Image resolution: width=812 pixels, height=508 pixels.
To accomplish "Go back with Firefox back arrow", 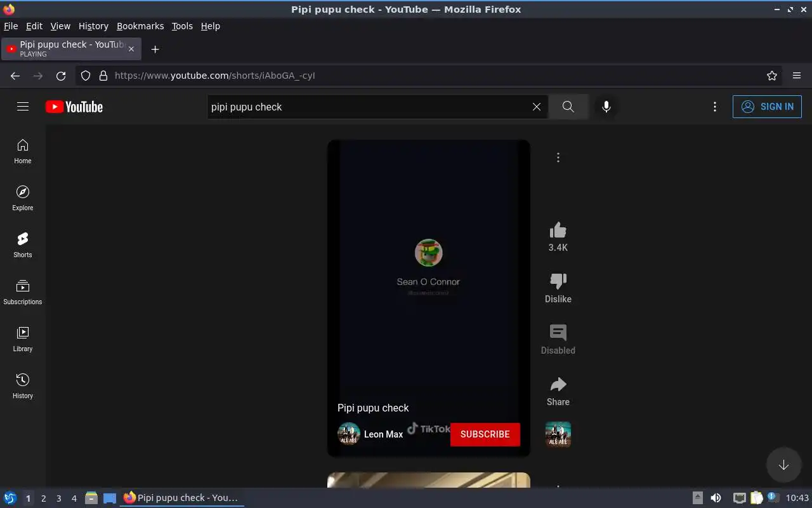I will click(15, 76).
